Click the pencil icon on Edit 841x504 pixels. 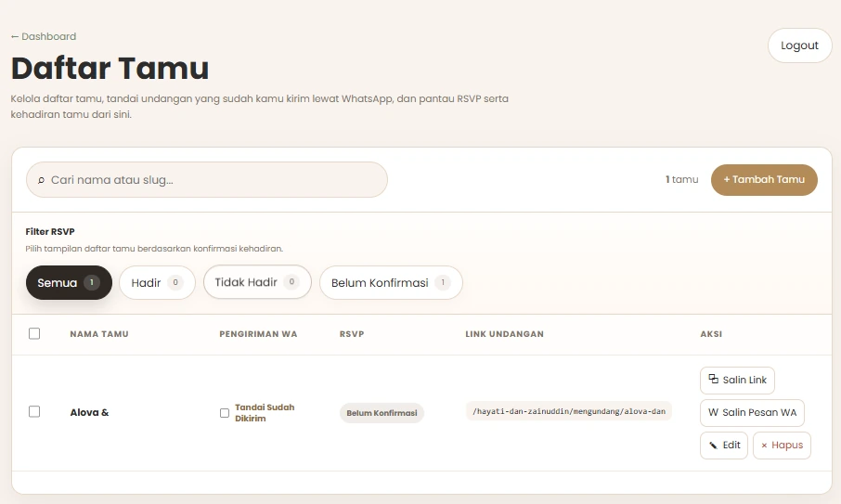pos(713,445)
